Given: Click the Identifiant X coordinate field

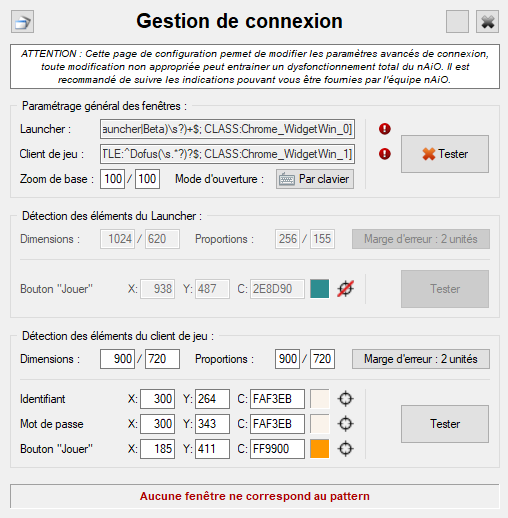Looking at the screenshot, I should (157, 399).
